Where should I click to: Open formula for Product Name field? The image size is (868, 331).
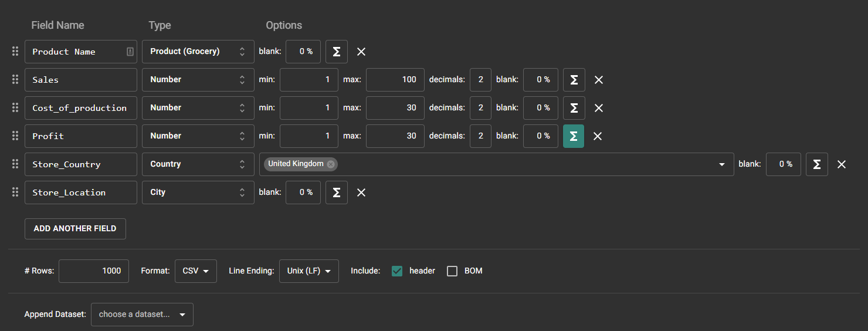[337, 52]
